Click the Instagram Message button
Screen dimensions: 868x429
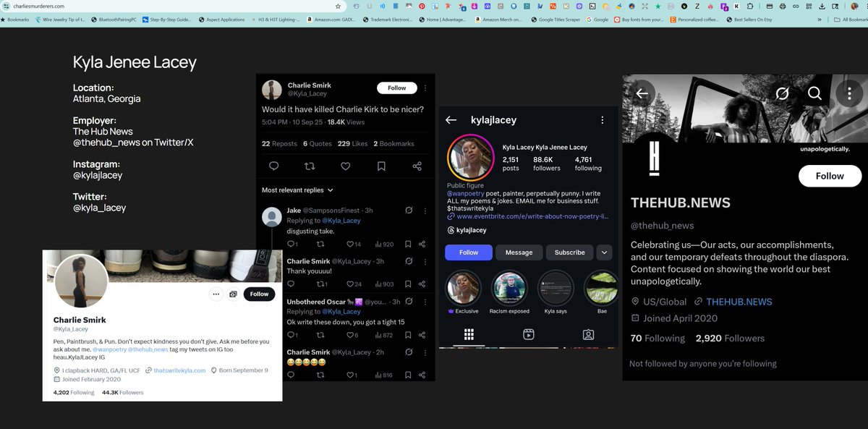tap(519, 252)
